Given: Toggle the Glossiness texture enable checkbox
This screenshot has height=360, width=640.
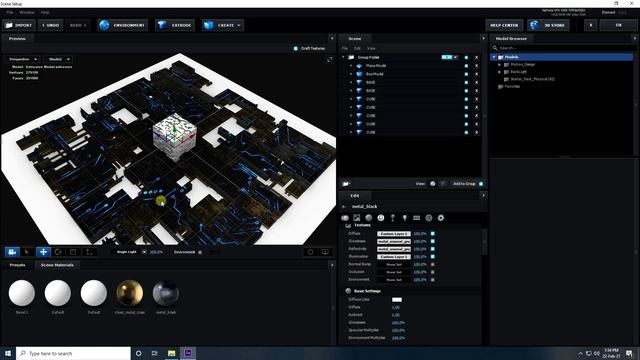Looking at the screenshot, I should 433,242.
